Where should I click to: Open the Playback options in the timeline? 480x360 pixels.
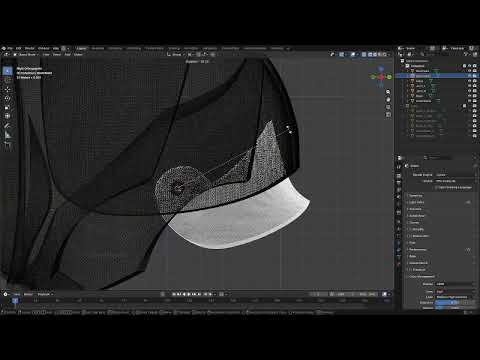45,294
